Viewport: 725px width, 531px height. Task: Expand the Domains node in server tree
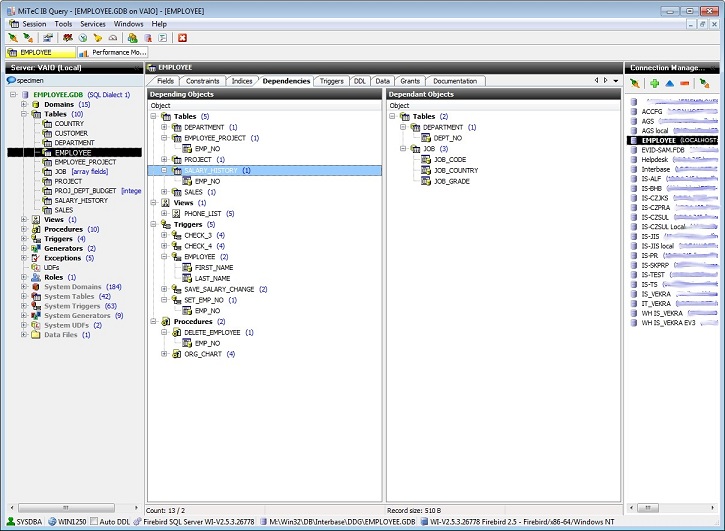pyautogui.click(x=23, y=104)
